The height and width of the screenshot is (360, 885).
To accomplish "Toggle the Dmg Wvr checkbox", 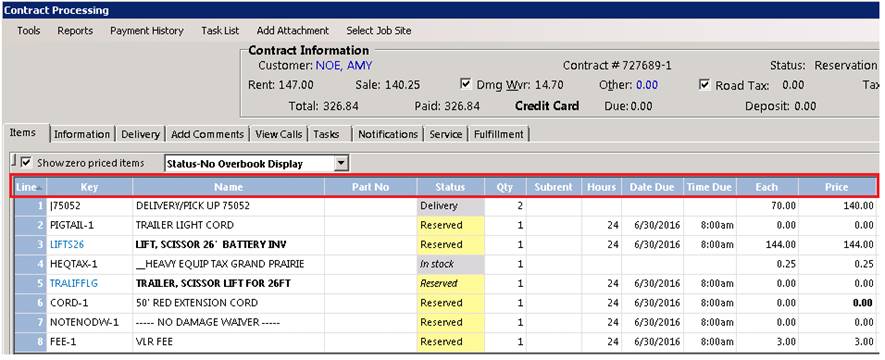I will (466, 85).
